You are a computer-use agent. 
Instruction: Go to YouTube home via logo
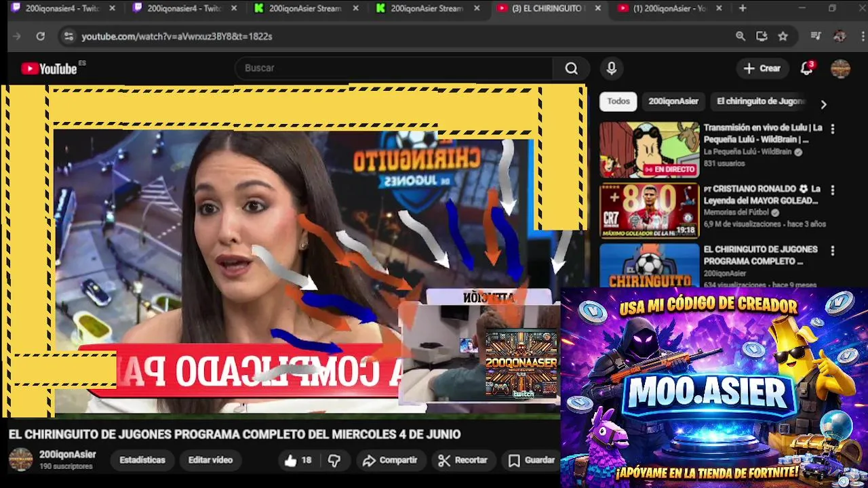click(x=49, y=68)
